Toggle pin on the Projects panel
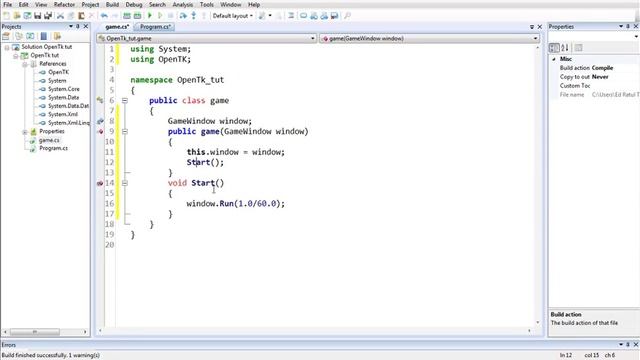This screenshot has height=360, width=640. pyautogui.click(x=78, y=27)
